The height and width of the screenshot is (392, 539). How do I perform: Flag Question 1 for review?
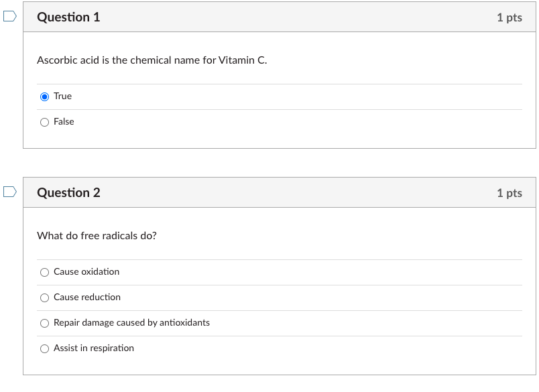pos(9,17)
